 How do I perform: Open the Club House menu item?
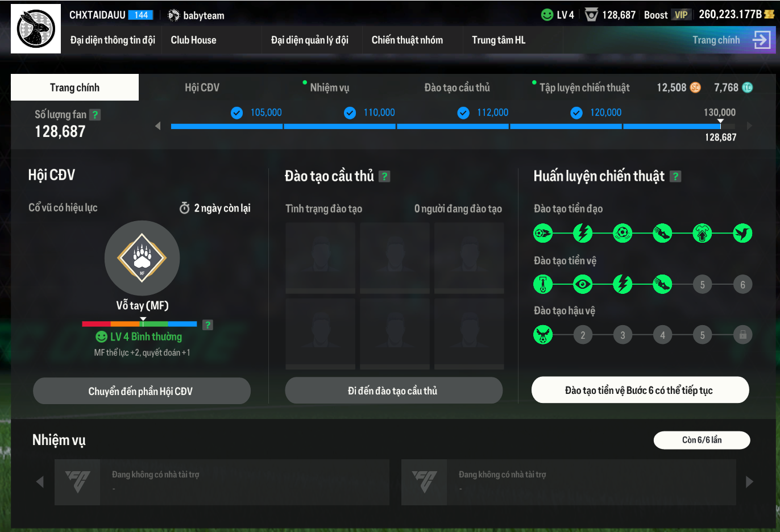(193, 40)
